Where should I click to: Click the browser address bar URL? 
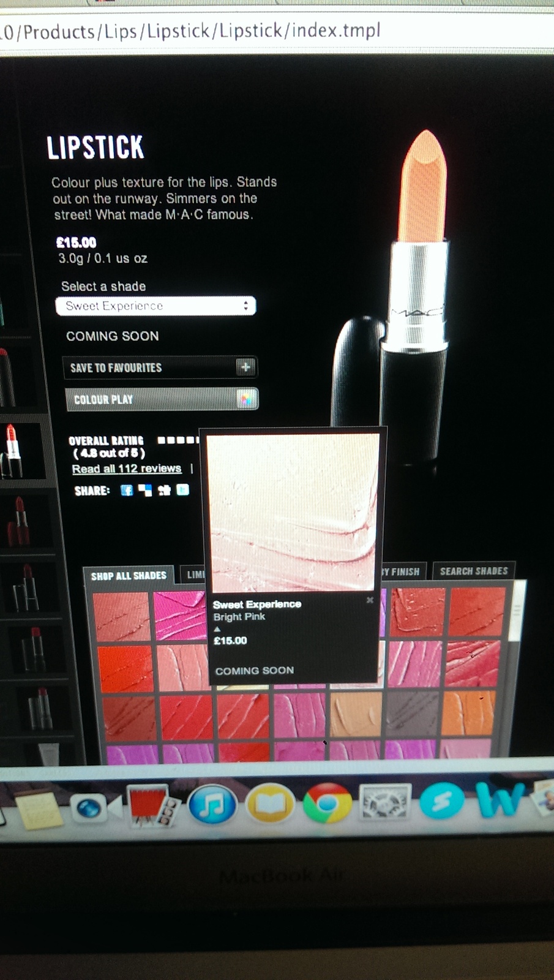(x=190, y=31)
